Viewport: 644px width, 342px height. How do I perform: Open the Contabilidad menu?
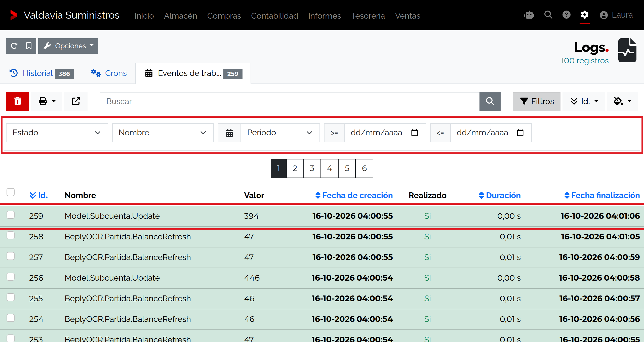[274, 16]
